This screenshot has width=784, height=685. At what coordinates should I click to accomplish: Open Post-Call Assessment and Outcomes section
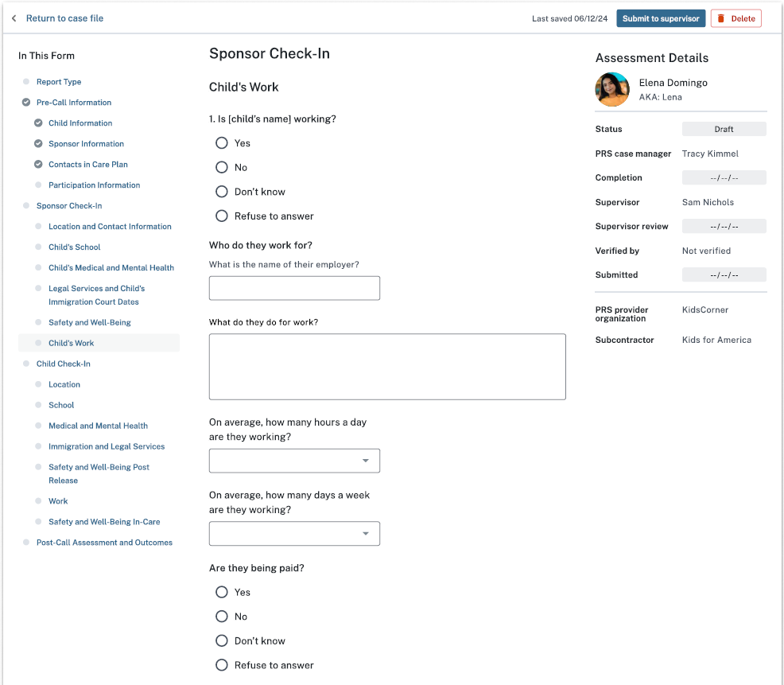[x=104, y=543]
